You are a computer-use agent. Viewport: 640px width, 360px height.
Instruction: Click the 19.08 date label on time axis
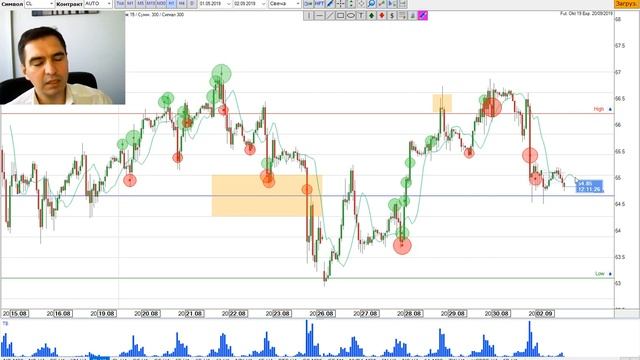point(107,313)
